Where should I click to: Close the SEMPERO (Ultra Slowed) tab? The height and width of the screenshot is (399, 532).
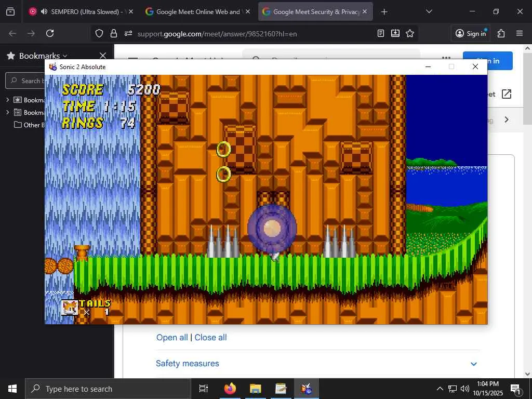coord(131,11)
